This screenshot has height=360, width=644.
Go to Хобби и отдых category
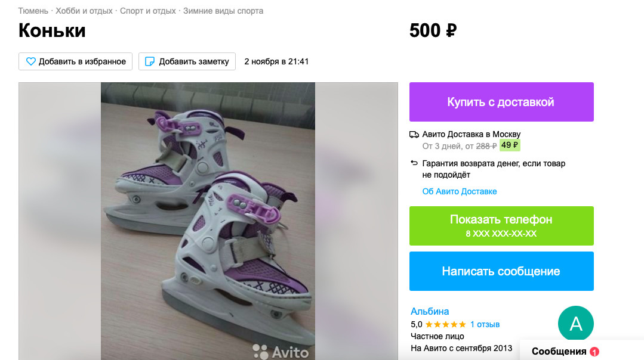[x=84, y=11]
